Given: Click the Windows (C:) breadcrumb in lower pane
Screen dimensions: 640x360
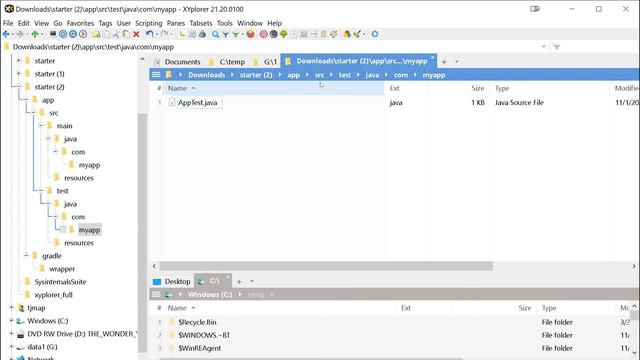Looking at the screenshot, I should point(210,294).
